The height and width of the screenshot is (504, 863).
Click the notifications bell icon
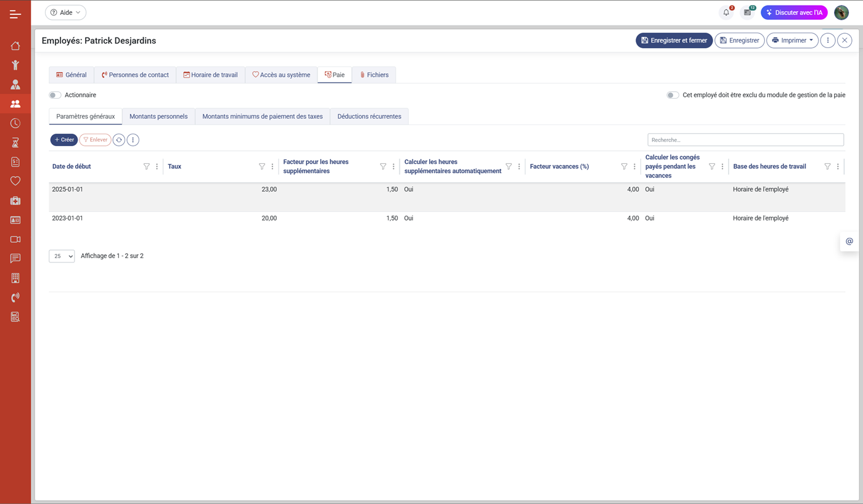pos(726,12)
